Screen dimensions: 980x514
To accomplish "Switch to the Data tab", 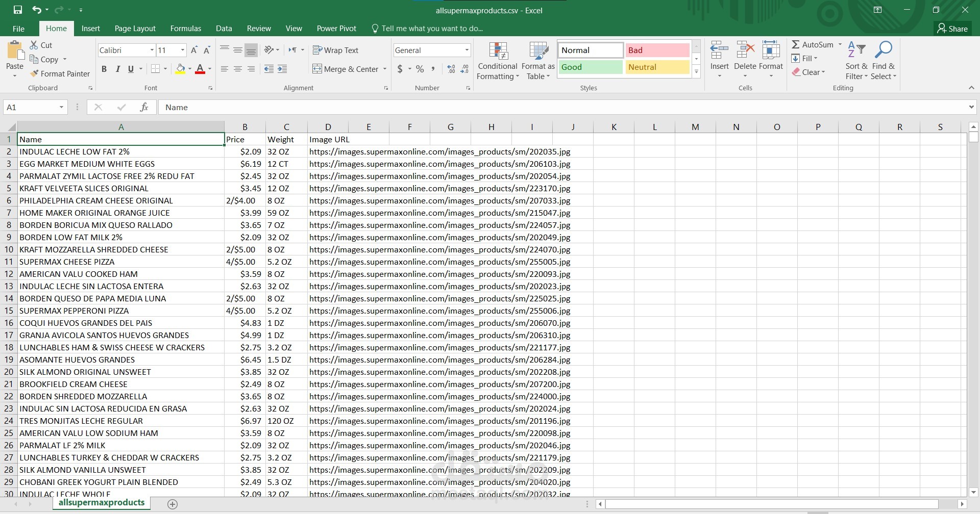I will (x=224, y=29).
